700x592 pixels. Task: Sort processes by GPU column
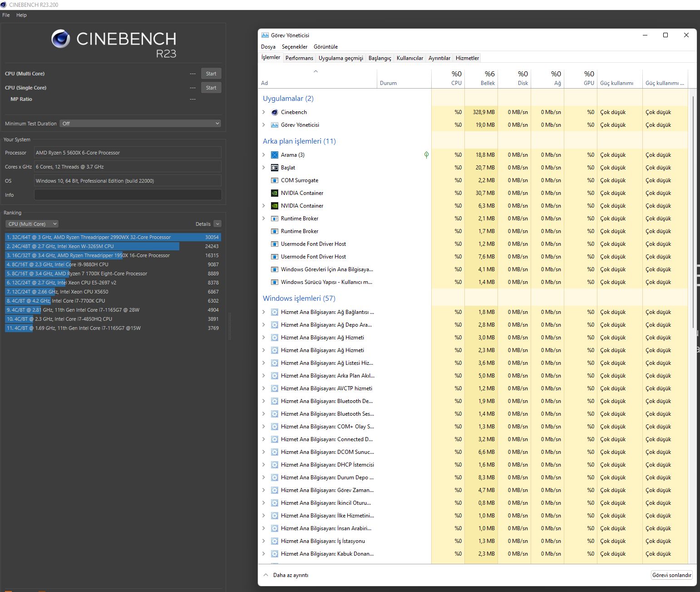coord(581,78)
